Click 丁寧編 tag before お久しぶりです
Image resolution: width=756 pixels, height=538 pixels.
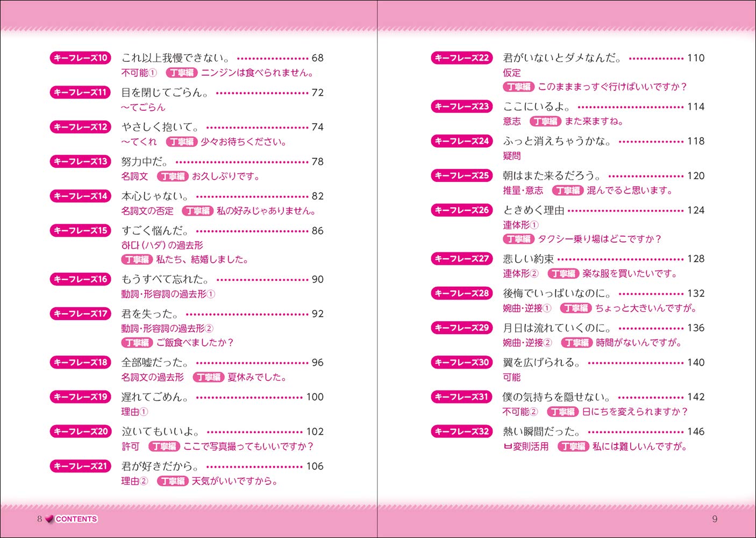(x=173, y=176)
